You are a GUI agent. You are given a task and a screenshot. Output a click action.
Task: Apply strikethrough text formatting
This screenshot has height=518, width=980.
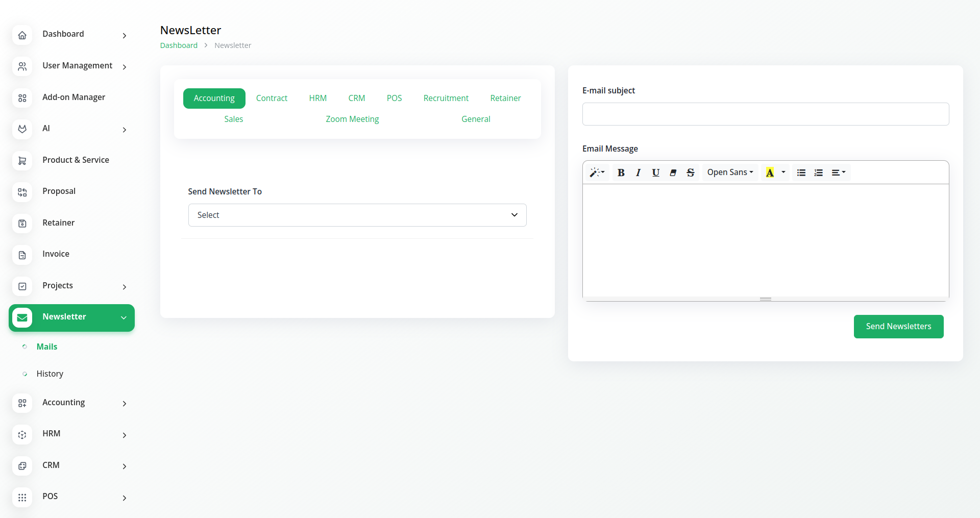coord(691,172)
